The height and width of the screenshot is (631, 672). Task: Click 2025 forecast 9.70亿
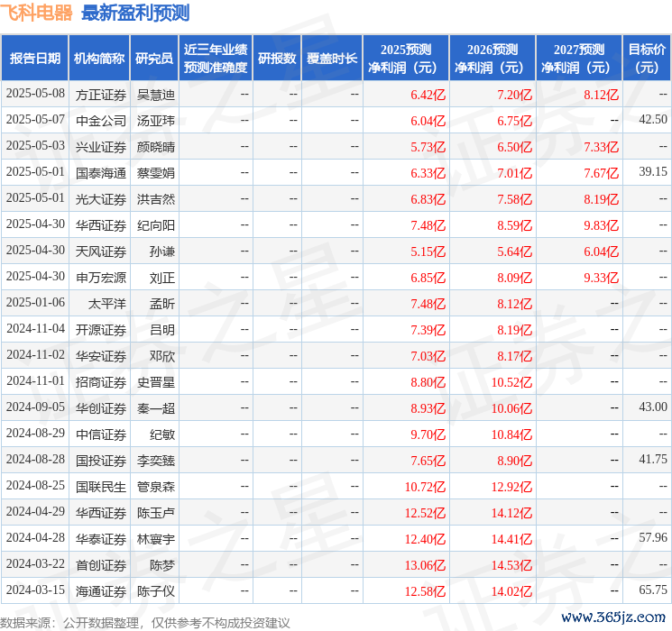428,434
